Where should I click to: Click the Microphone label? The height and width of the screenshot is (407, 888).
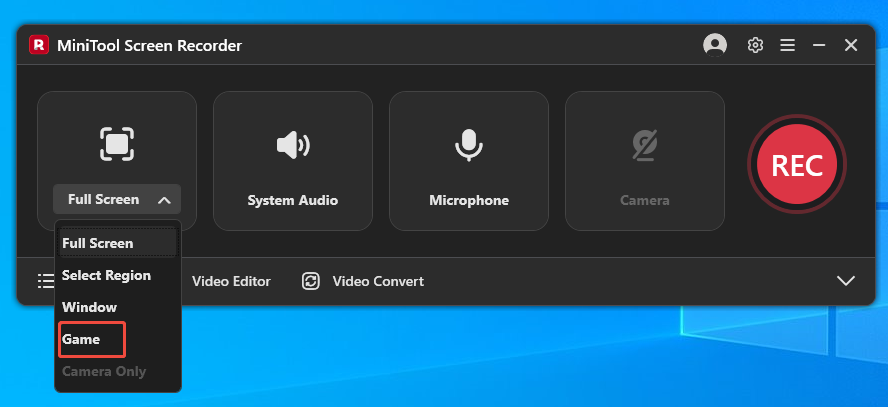pyautogui.click(x=469, y=200)
